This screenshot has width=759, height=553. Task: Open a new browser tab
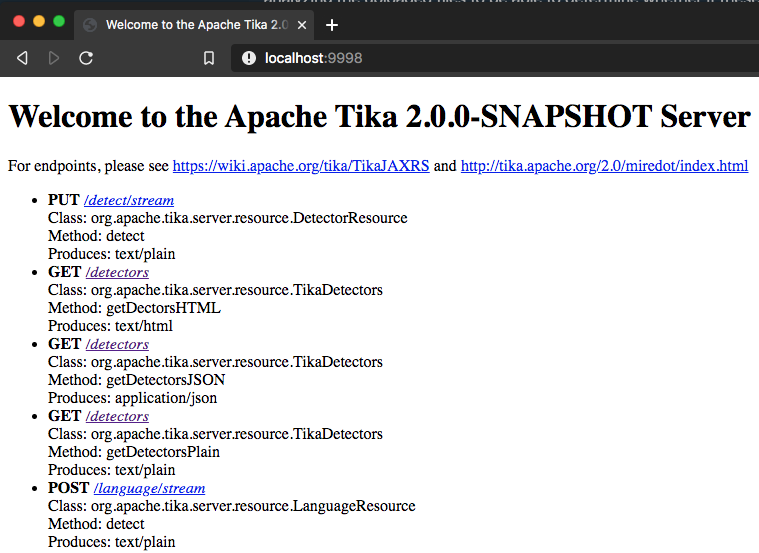point(332,25)
